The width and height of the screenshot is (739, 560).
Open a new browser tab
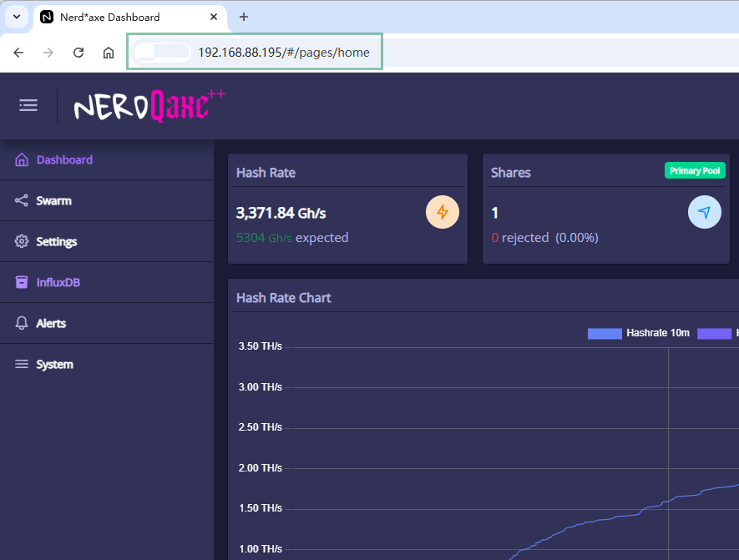tap(244, 17)
